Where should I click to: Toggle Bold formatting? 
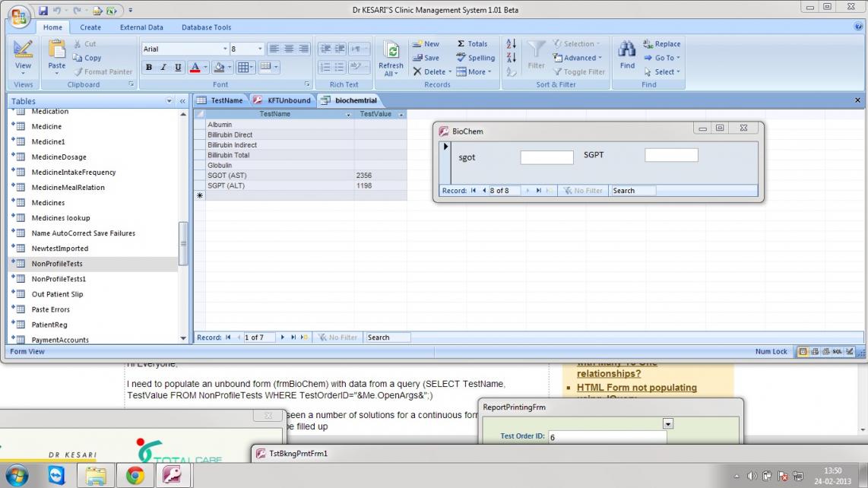click(x=148, y=68)
